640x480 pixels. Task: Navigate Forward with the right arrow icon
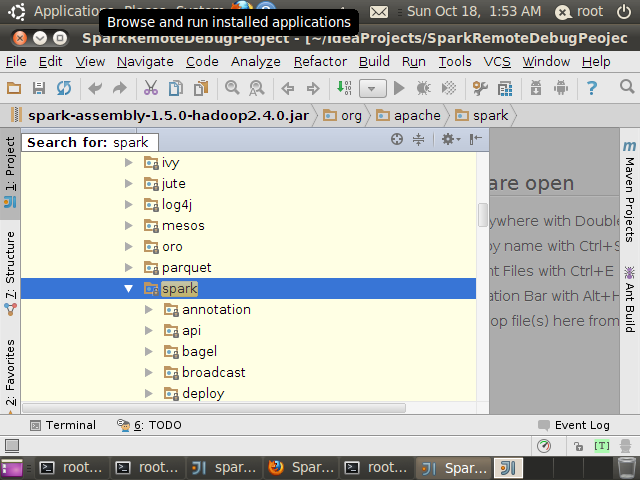[x=313, y=88]
